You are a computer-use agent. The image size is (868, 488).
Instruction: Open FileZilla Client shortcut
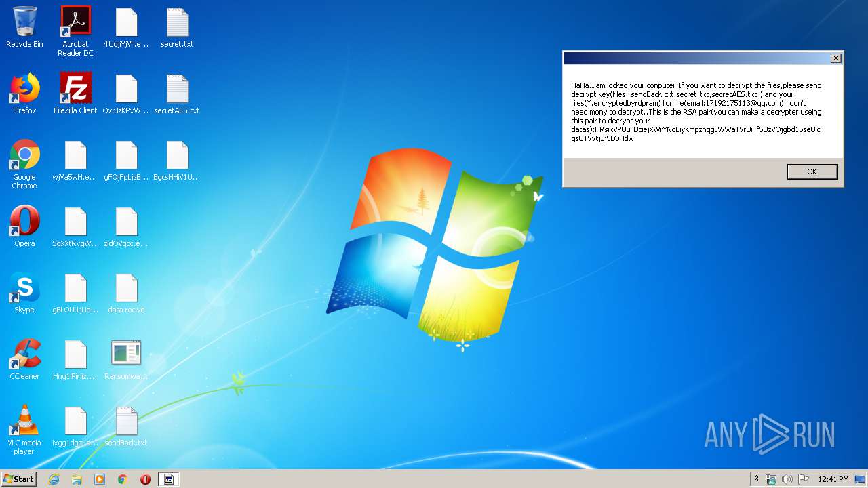click(75, 94)
